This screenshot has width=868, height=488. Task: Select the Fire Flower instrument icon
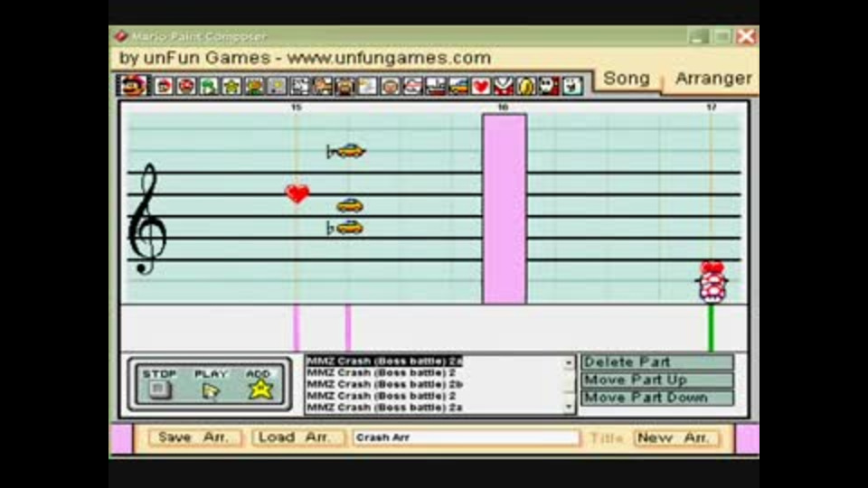[x=255, y=87]
